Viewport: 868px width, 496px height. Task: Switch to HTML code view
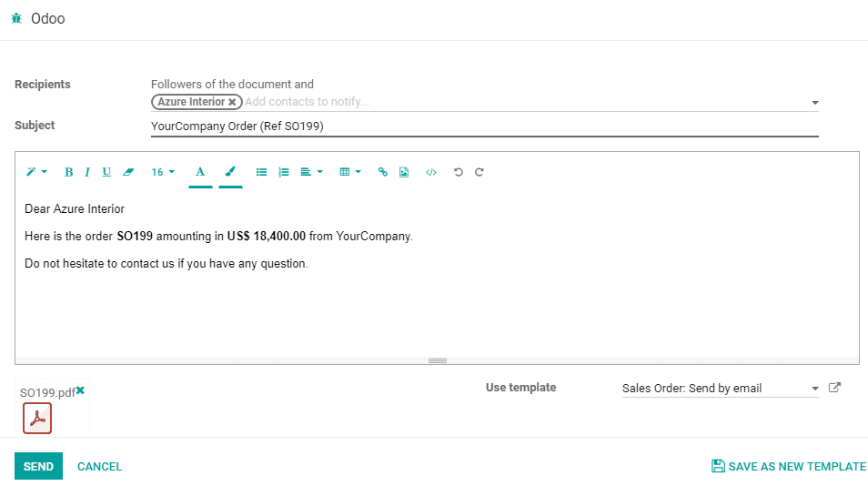(430, 172)
